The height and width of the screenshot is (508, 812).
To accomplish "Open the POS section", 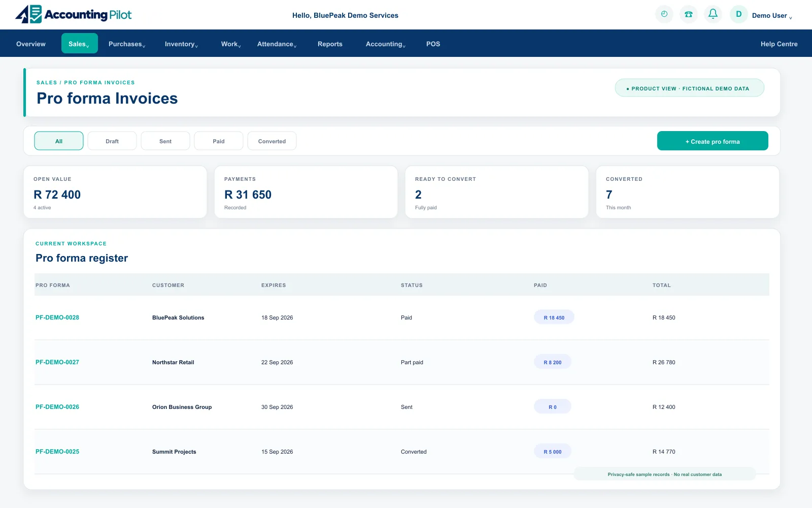I will coord(433,44).
